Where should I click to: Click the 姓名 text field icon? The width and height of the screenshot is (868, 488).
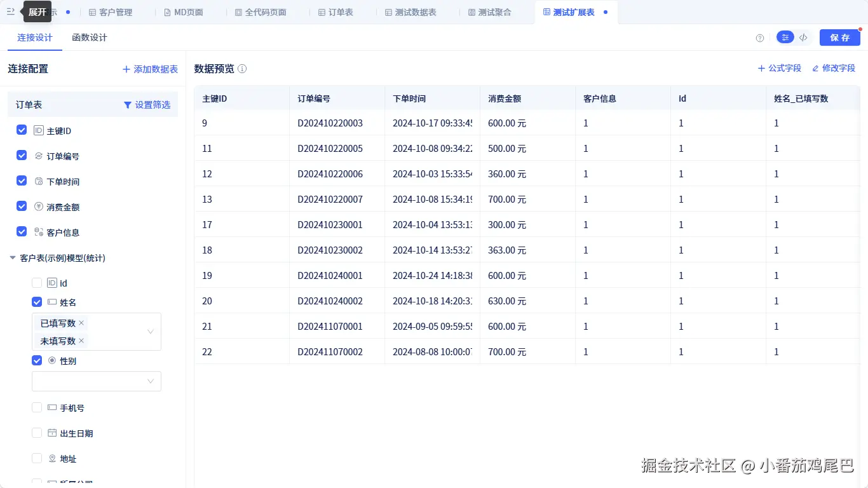point(52,302)
